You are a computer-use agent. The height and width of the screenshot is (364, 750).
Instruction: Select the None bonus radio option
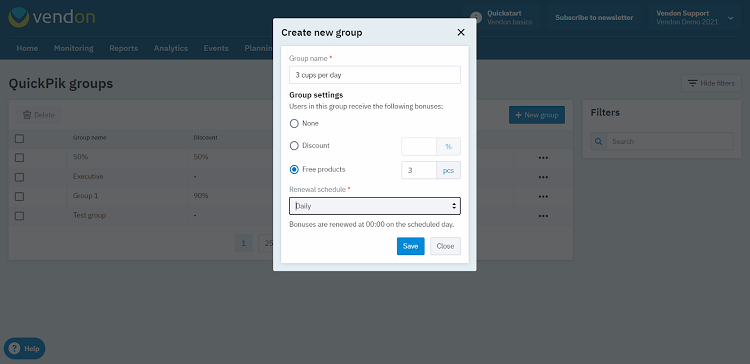tap(294, 123)
